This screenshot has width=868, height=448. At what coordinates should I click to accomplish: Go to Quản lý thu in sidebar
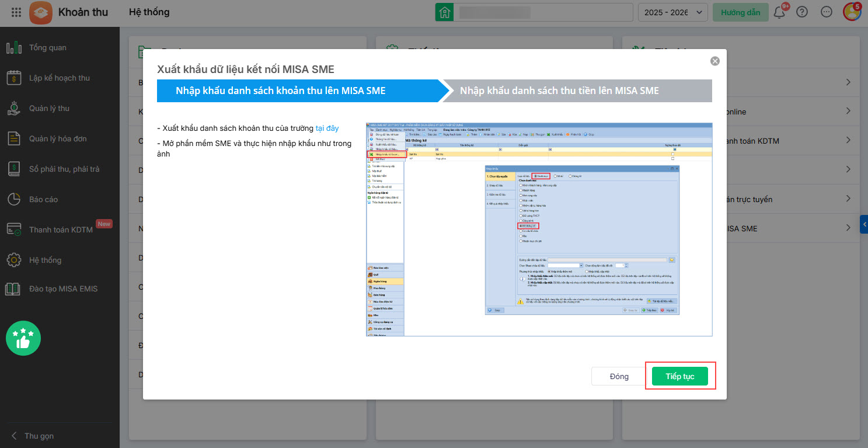coord(60,108)
